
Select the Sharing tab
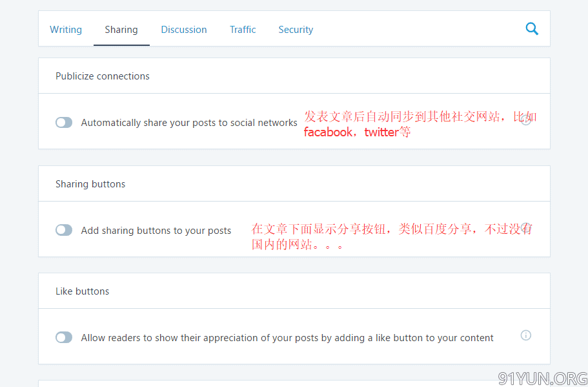click(121, 30)
